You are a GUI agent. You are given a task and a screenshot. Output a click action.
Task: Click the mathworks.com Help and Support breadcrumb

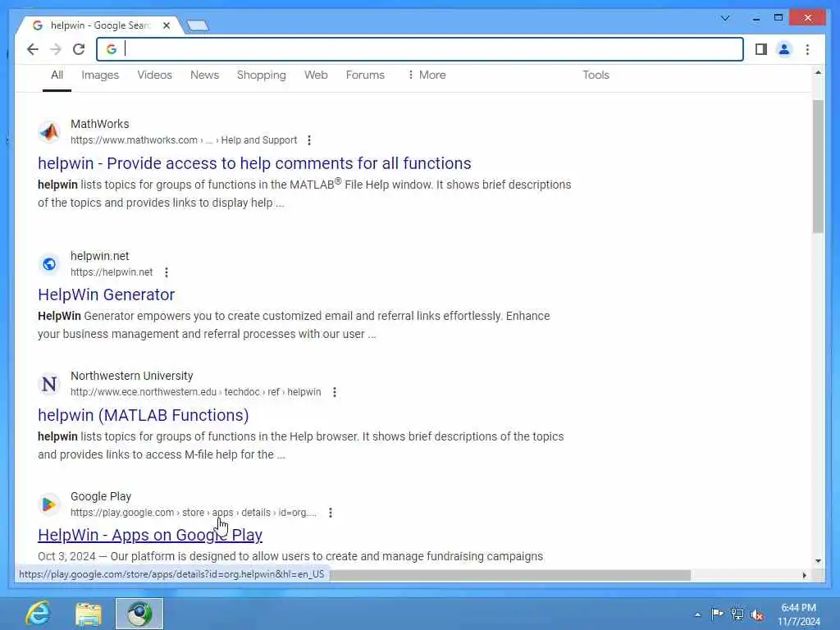pyautogui.click(x=184, y=140)
